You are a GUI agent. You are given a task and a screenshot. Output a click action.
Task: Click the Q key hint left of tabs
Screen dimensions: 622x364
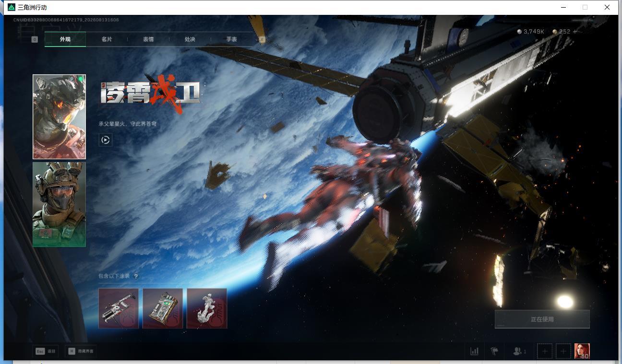pyautogui.click(x=35, y=39)
